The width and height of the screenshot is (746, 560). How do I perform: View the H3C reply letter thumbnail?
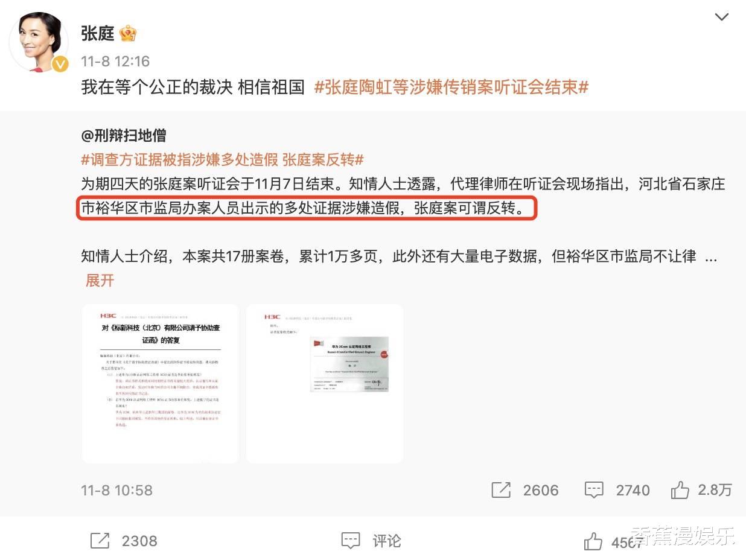(x=161, y=383)
